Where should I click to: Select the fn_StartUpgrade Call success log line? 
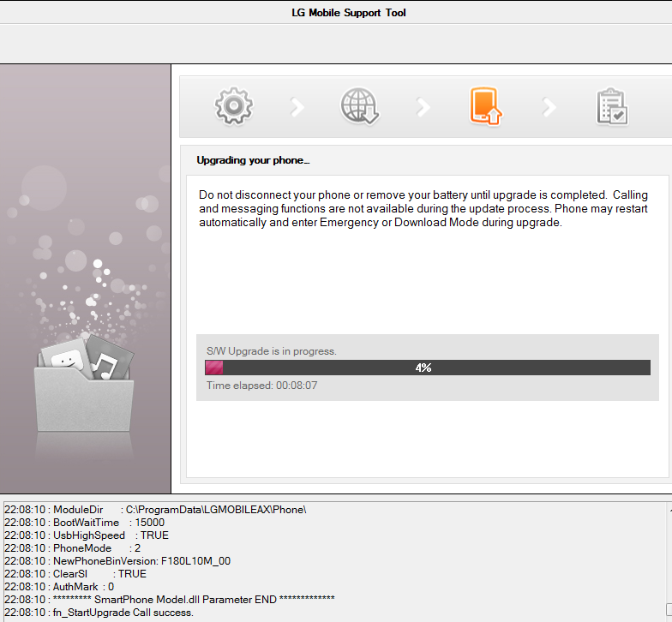(x=99, y=613)
